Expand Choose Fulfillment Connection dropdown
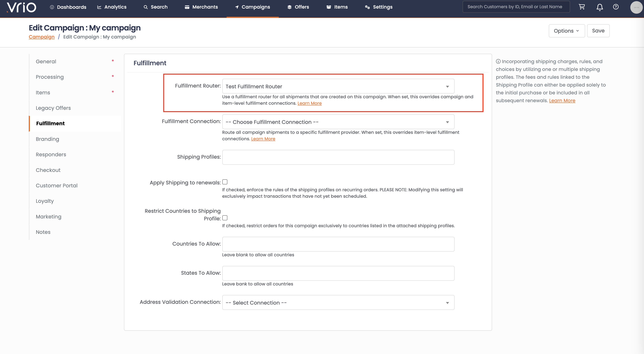This screenshot has width=644, height=354. click(338, 122)
